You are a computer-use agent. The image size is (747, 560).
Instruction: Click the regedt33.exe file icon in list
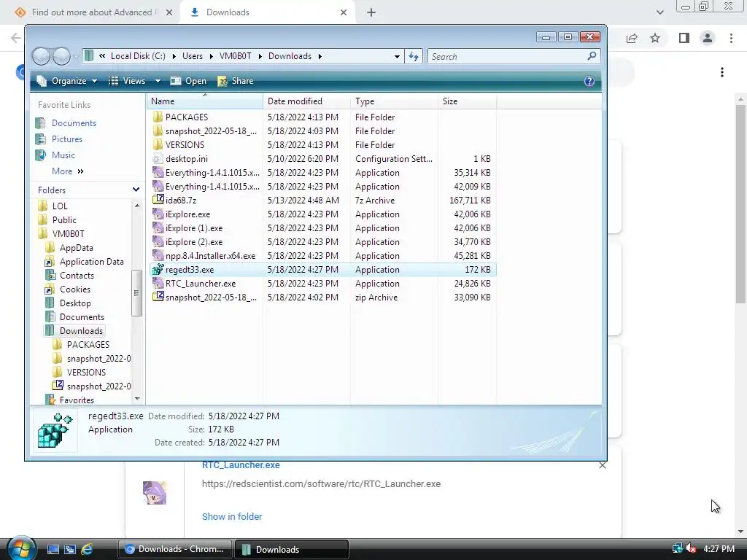(x=158, y=270)
